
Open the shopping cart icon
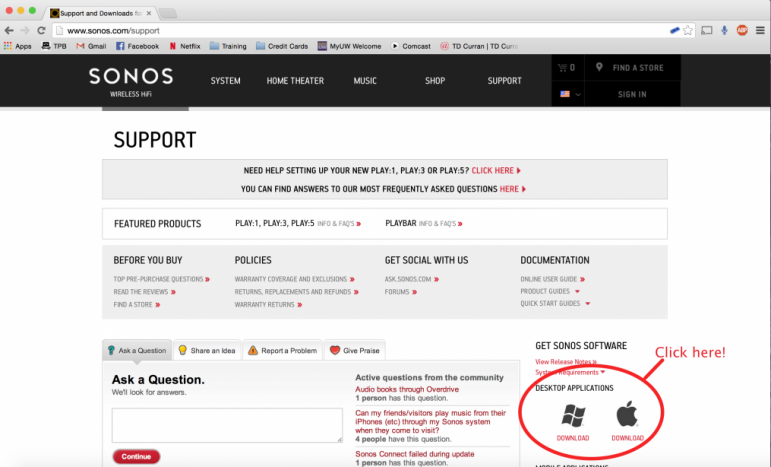point(562,68)
